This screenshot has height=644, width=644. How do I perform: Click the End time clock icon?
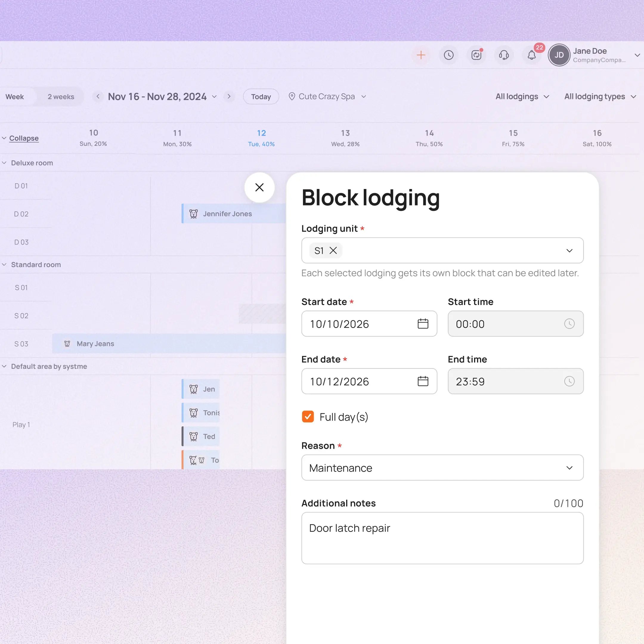569,381
